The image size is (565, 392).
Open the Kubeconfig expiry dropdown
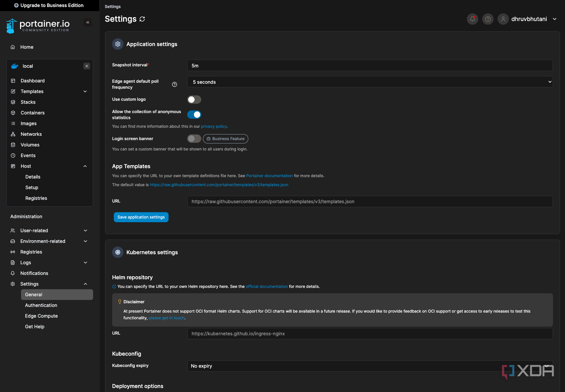tap(370, 366)
